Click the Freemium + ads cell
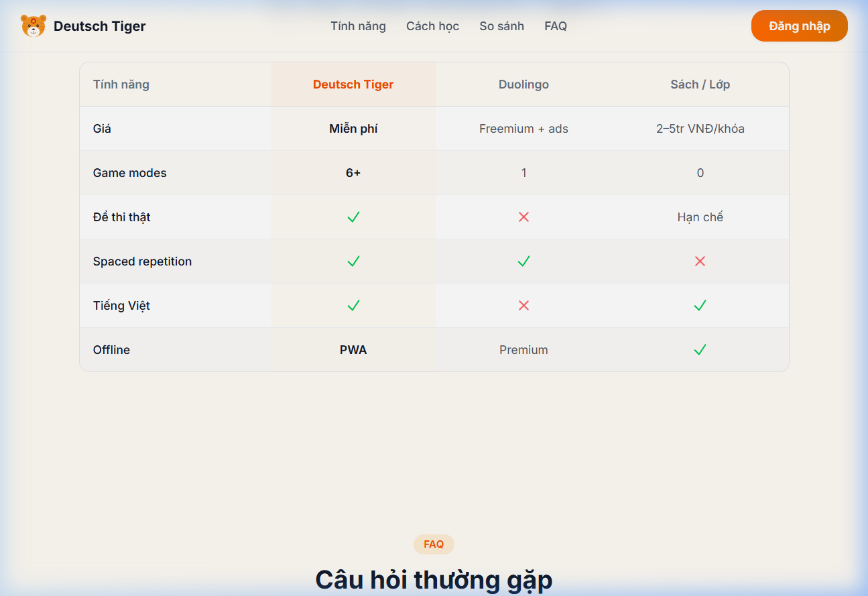Screen dimensions: 868x596 [x=523, y=129]
